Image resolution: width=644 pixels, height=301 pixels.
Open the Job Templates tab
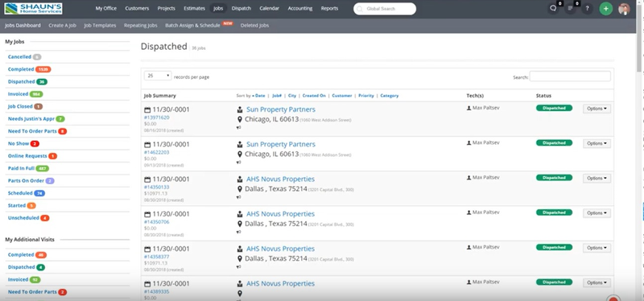[x=100, y=26]
